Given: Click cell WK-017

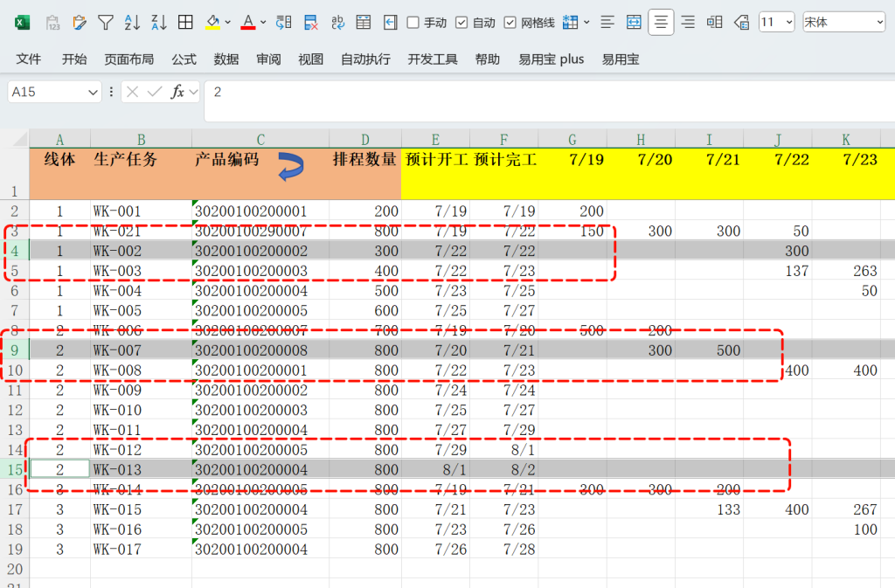Looking at the screenshot, I should click(x=141, y=550).
